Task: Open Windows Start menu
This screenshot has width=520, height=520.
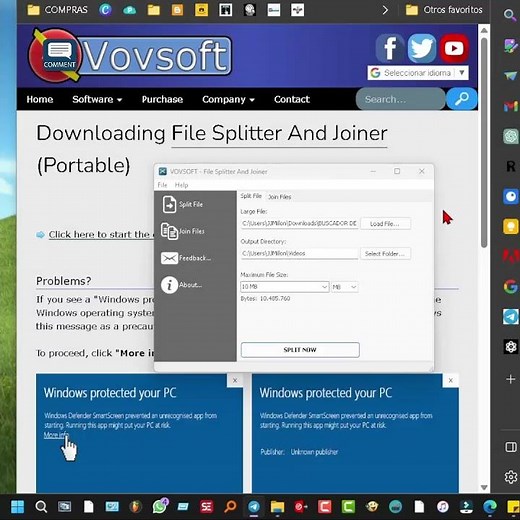Action: [x=17, y=507]
